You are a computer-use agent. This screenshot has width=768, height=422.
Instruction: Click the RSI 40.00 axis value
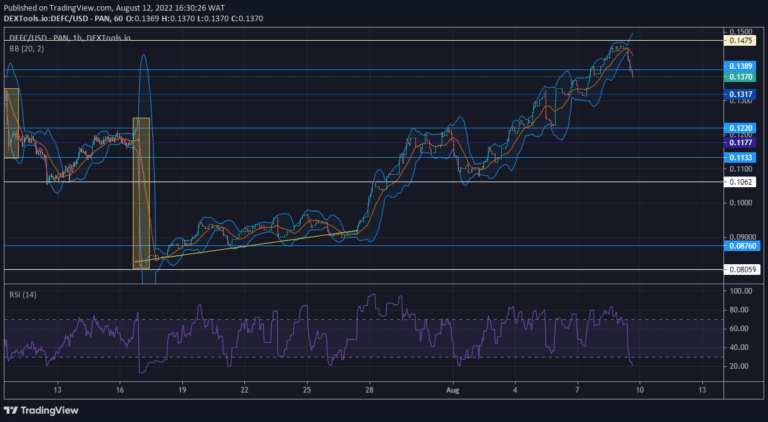[741, 347]
